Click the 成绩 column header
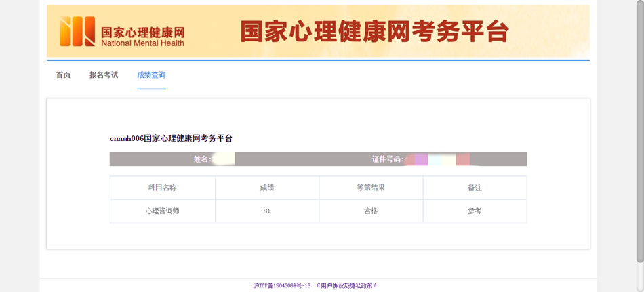Screen dimensions: 644x292 click(267, 188)
